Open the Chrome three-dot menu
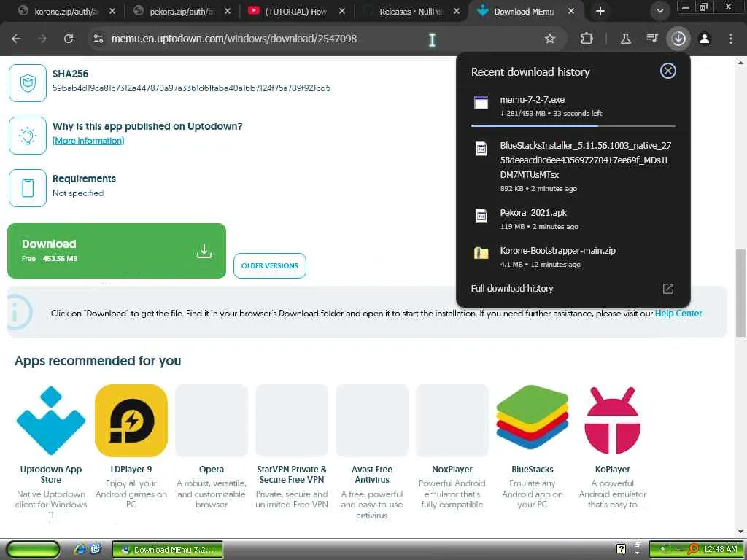 [x=731, y=39]
